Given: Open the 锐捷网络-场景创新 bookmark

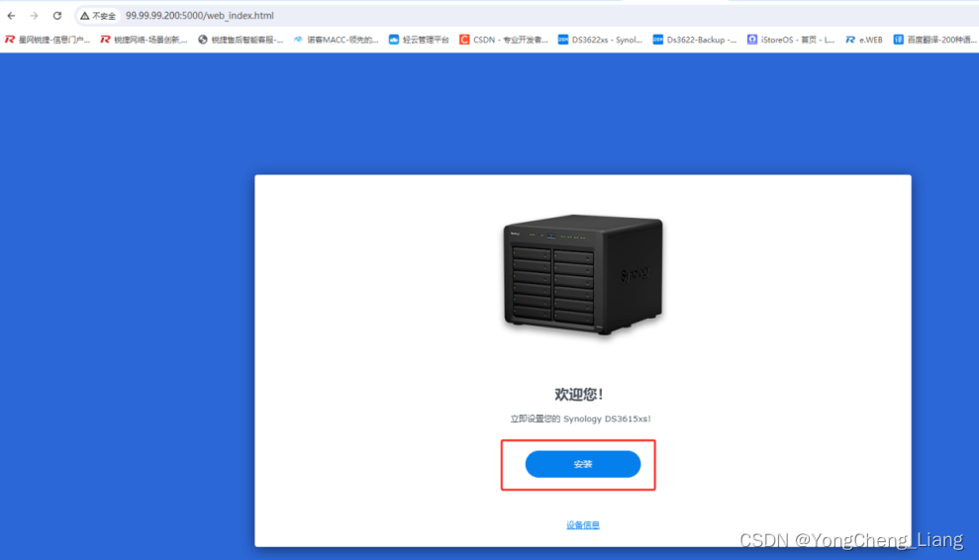Looking at the screenshot, I should tap(144, 40).
